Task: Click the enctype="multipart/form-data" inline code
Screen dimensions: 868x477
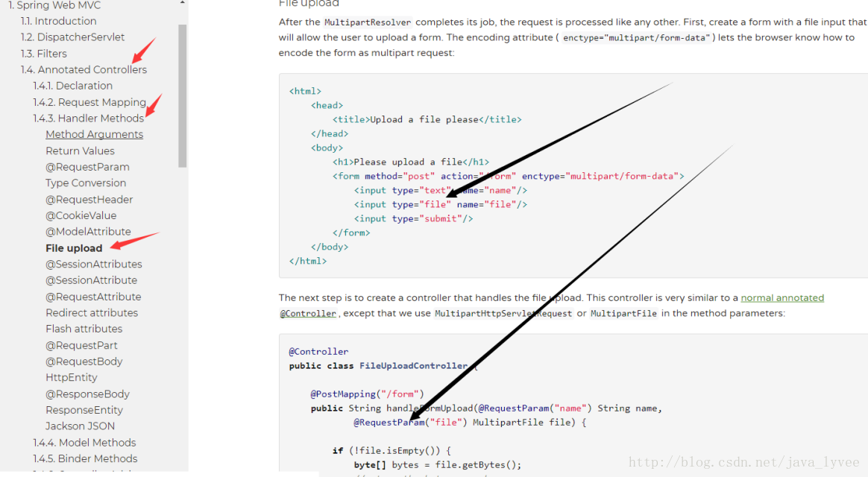Action: click(x=635, y=38)
